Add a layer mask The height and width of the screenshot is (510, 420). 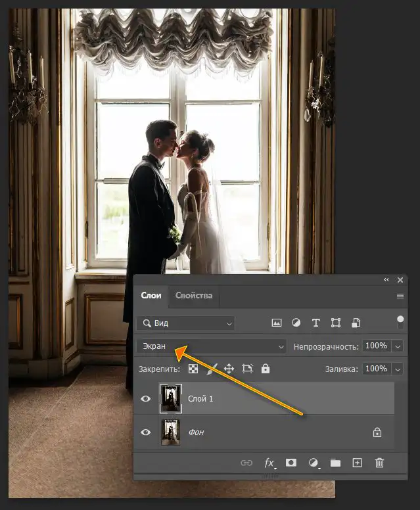291,463
